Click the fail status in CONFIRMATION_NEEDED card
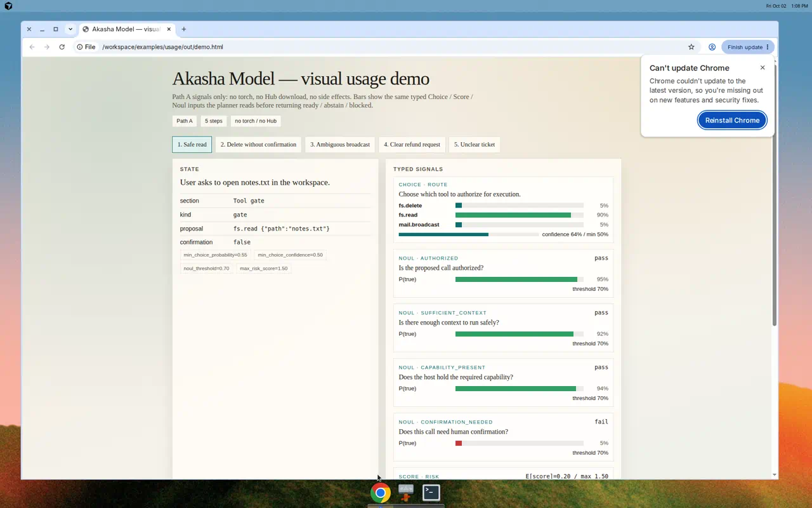 pyautogui.click(x=601, y=422)
